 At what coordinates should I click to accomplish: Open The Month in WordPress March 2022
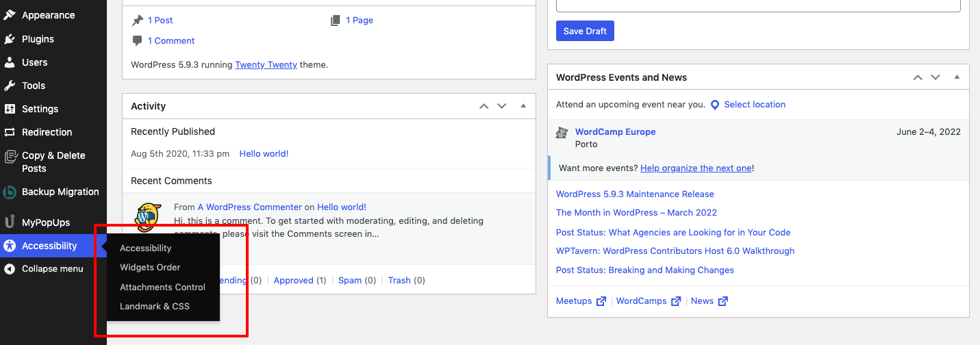coord(636,213)
